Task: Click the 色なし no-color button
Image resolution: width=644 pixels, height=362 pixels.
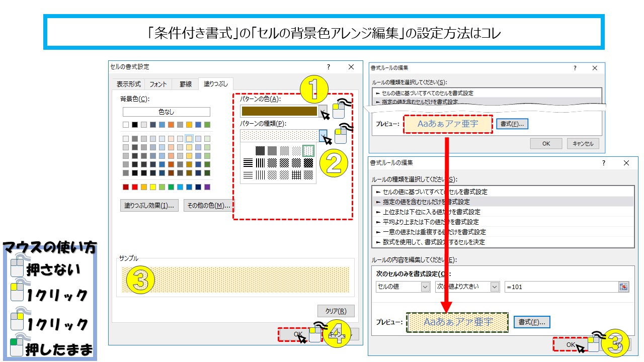Action: tap(167, 112)
